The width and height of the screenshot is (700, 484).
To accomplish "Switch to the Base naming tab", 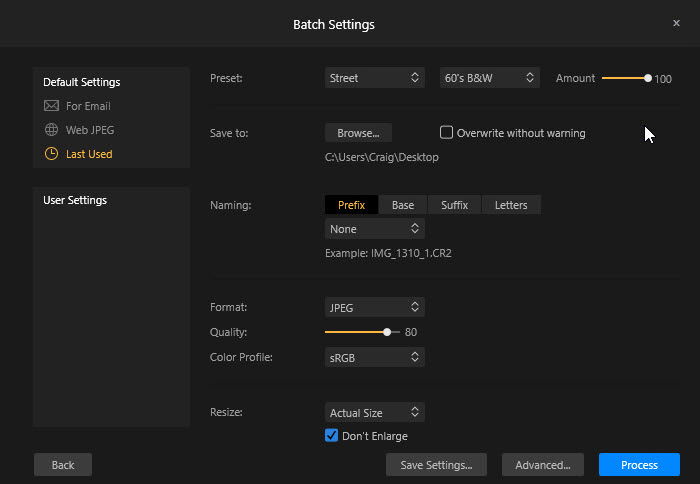I will click(x=403, y=205).
